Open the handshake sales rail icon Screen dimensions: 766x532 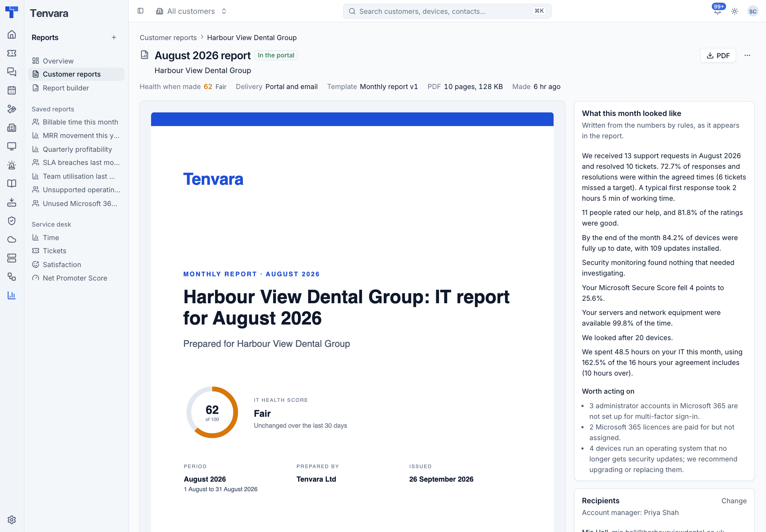[x=12, y=109]
